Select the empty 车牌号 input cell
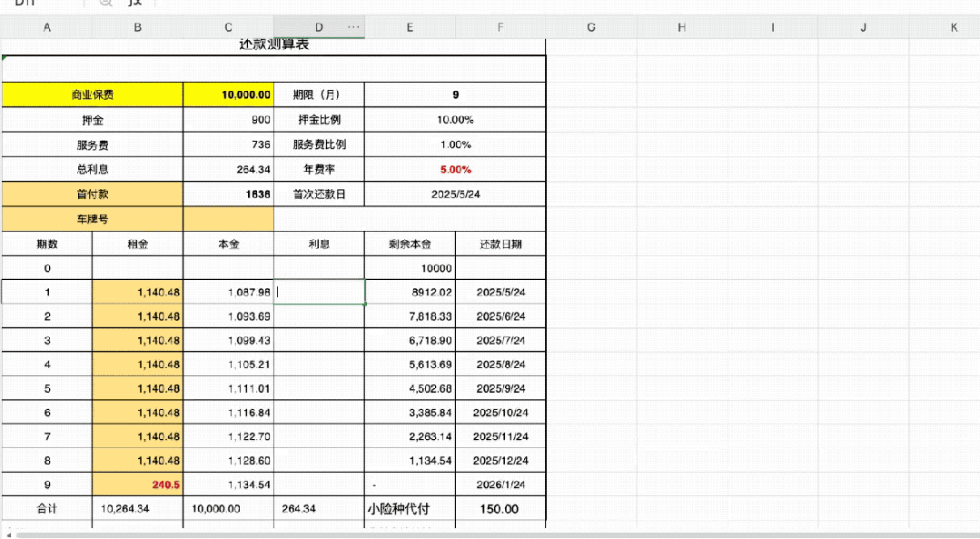This screenshot has width=980, height=539. [228, 219]
